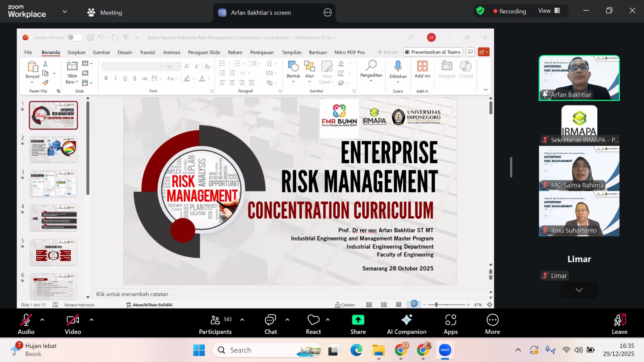Open Chat in the Zoom meeting toolbar
This screenshot has width=644, height=362.
[x=270, y=320]
